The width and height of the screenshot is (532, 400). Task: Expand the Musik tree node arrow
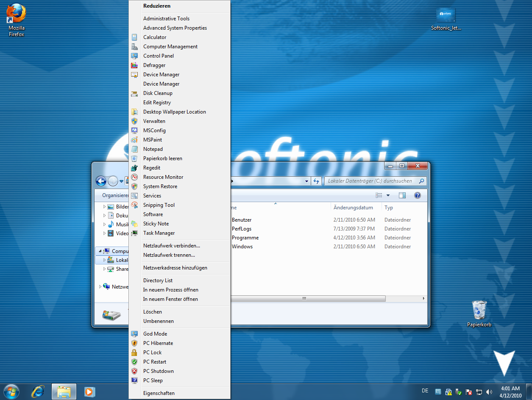105,225
